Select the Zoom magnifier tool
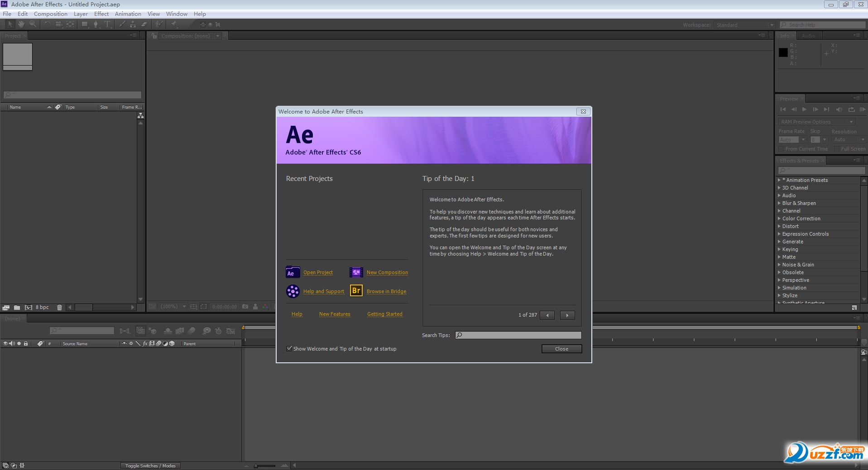 (33, 24)
